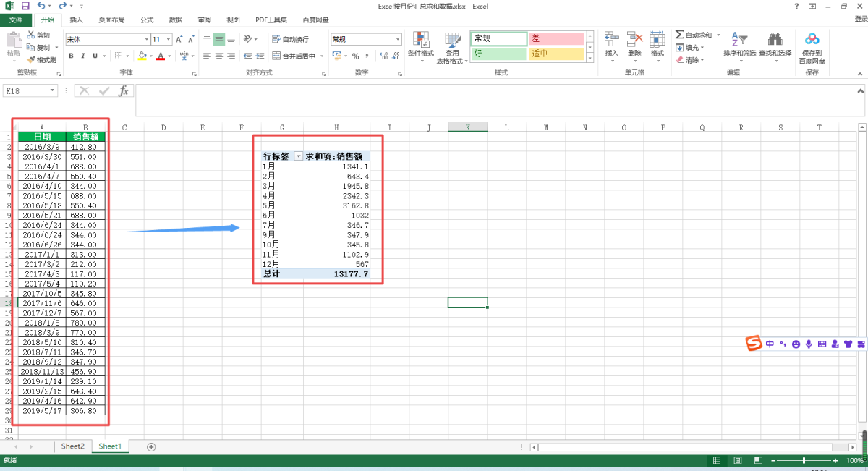Click the Save icon in quick access toolbar

click(25, 6)
